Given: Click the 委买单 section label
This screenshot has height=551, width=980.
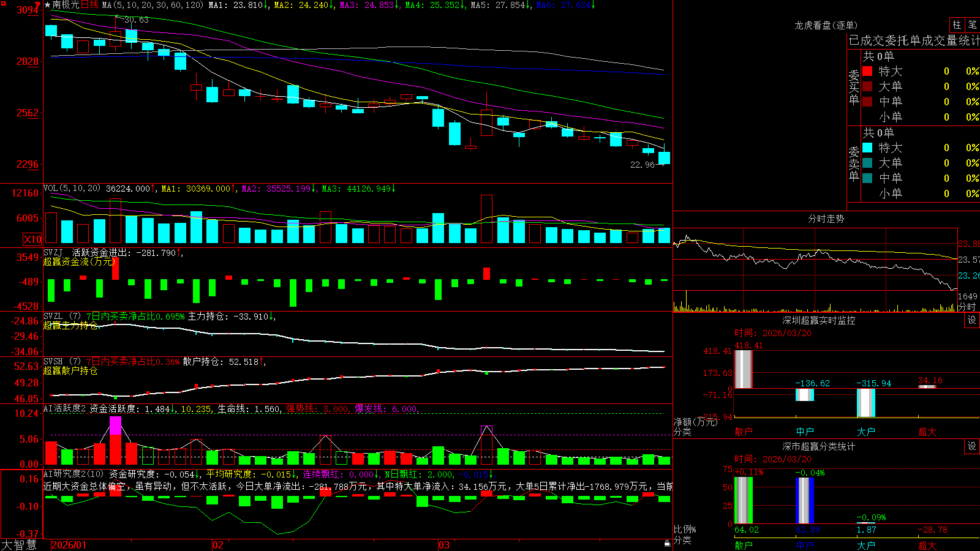Looking at the screenshot, I should tap(854, 87).
